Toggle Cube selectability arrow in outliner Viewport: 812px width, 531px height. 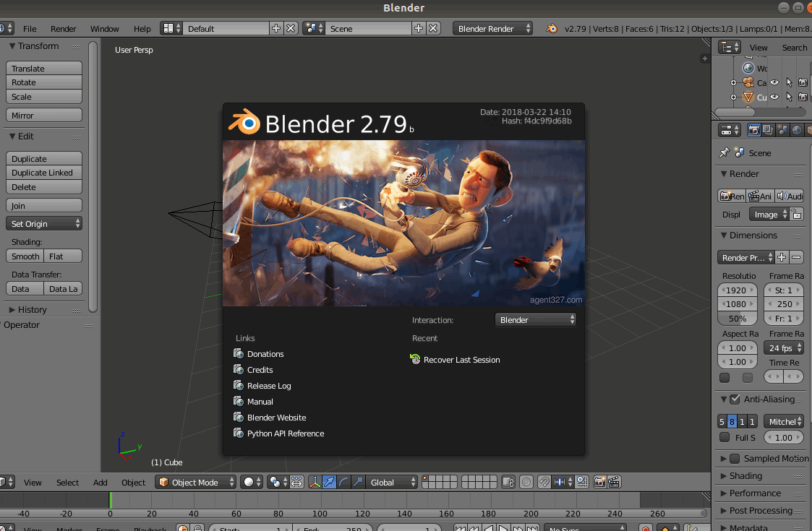point(789,97)
